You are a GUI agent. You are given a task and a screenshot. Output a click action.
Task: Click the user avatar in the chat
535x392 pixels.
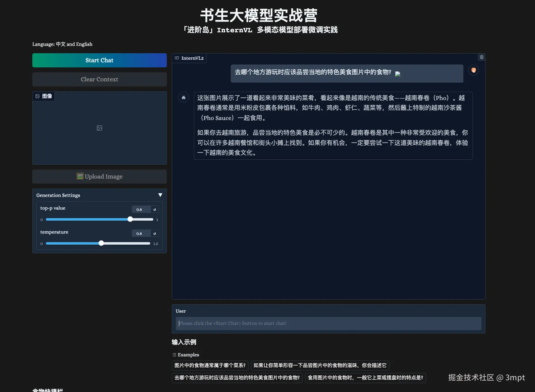(x=473, y=70)
